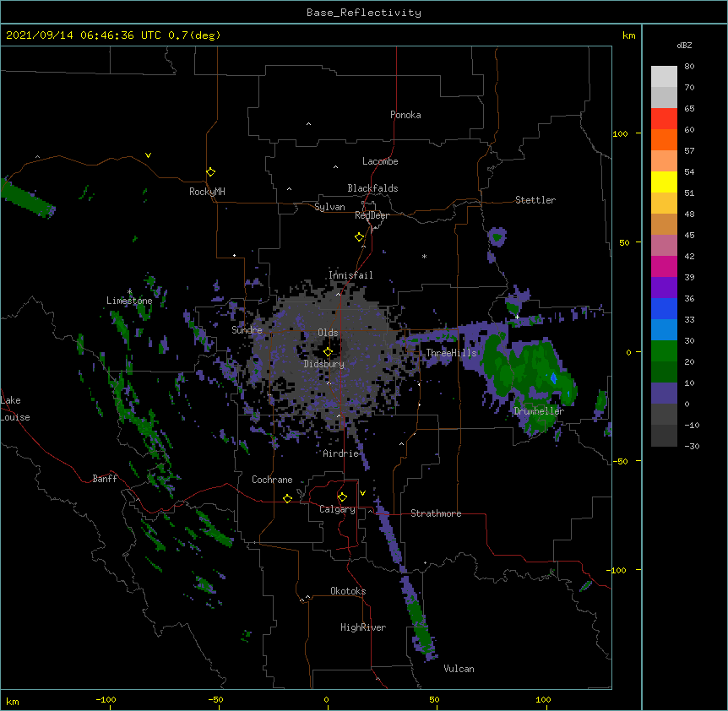Image resolution: width=728 pixels, height=711 pixels.
Task: Click the Blackfalds city label
Action: 372,188
